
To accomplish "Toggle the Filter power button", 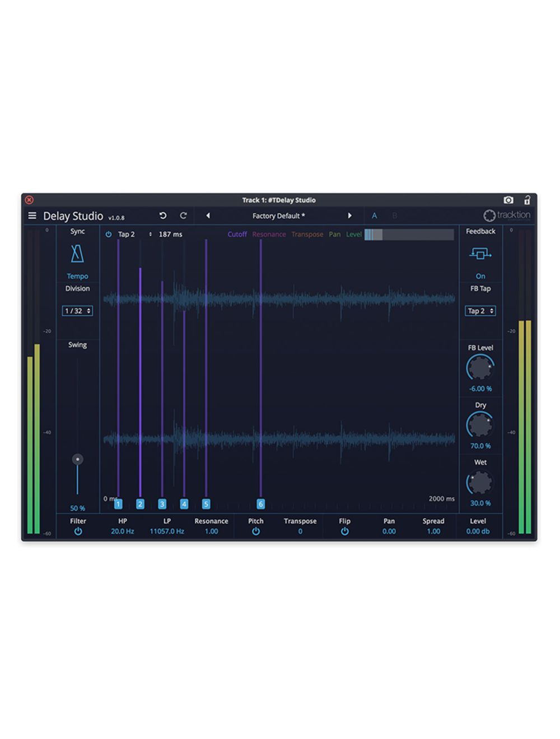I will tap(78, 531).
